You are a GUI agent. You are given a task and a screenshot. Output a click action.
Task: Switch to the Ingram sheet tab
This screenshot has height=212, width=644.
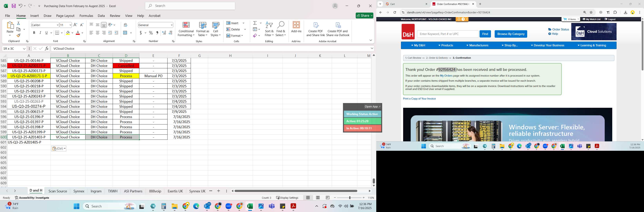tap(96, 191)
